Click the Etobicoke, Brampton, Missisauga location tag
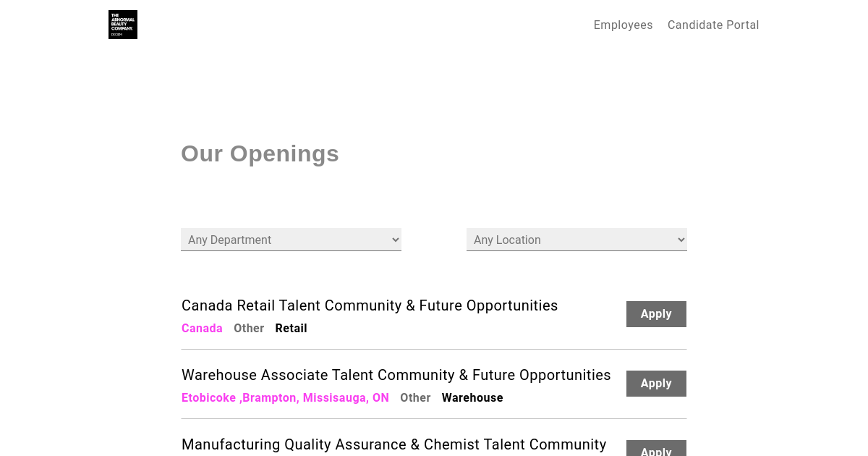868x456 pixels. 285,398
